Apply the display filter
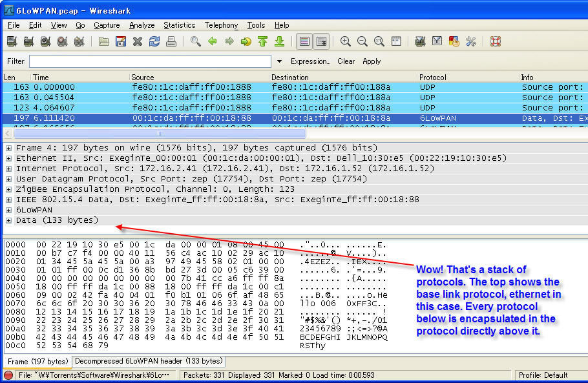The height and width of the screenshot is (383, 588). [x=372, y=61]
